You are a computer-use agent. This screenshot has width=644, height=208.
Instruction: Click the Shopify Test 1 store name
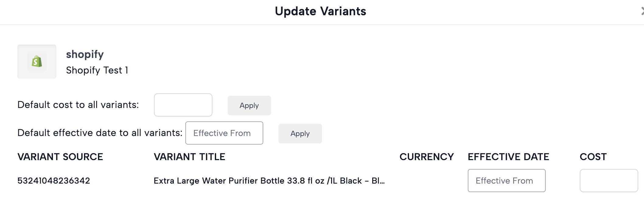pyautogui.click(x=97, y=70)
